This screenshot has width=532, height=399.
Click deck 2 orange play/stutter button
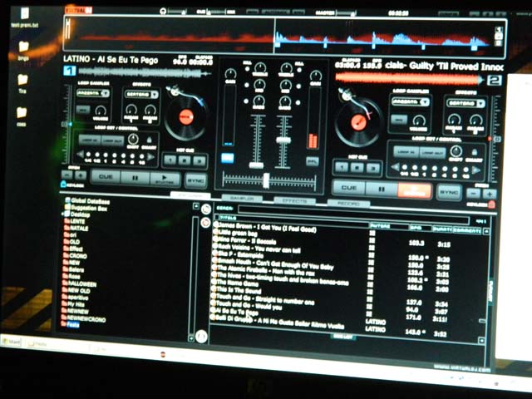pyautogui.click(x=415, y=190)
